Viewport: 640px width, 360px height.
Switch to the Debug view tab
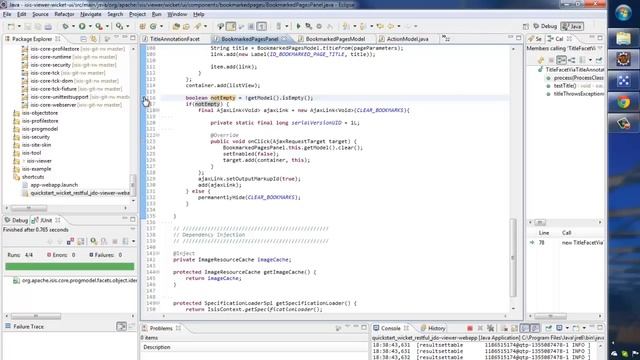(x=16, y=220)
